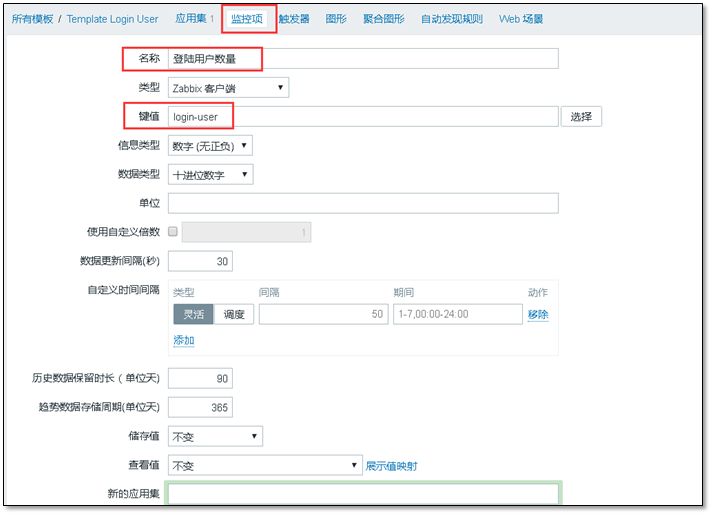The width and height of the screenshot is (712, 515).
Task: Open the 数据类型 十进位数字 dropdown
Action: (x=211, y=175)
